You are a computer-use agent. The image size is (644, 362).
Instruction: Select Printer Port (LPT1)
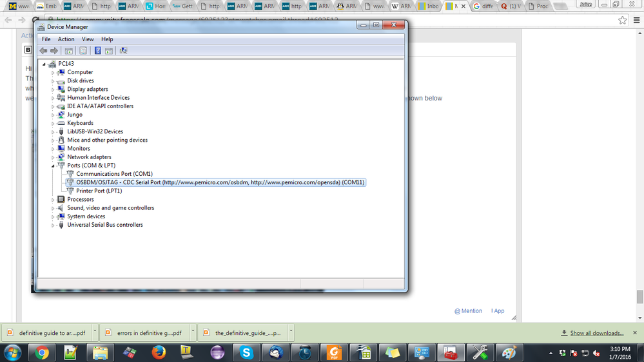(99, 191)
